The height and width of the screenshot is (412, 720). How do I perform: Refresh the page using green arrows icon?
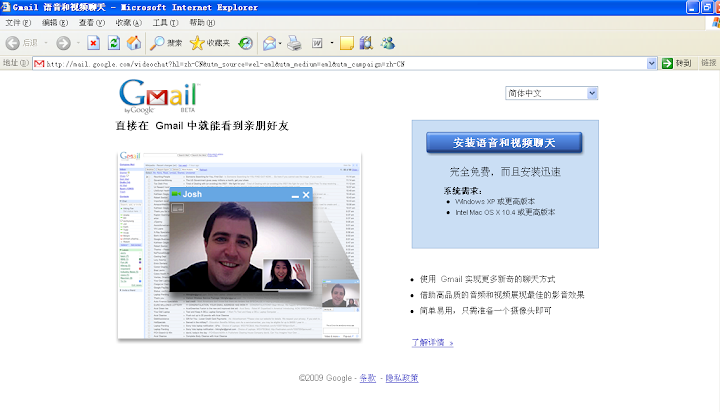tap(114, 43)
